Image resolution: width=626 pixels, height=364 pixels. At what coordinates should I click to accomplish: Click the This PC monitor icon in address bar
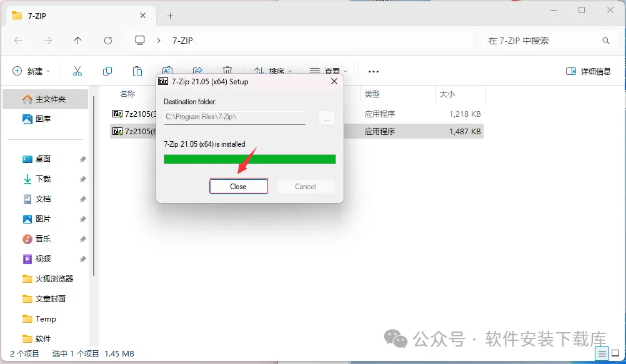(x=140, y=41)
